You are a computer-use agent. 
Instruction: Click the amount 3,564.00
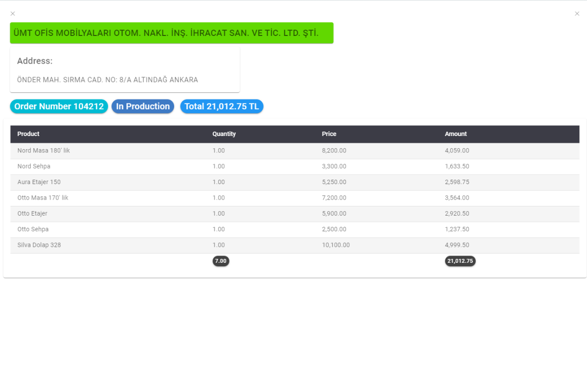coord(457,198)
